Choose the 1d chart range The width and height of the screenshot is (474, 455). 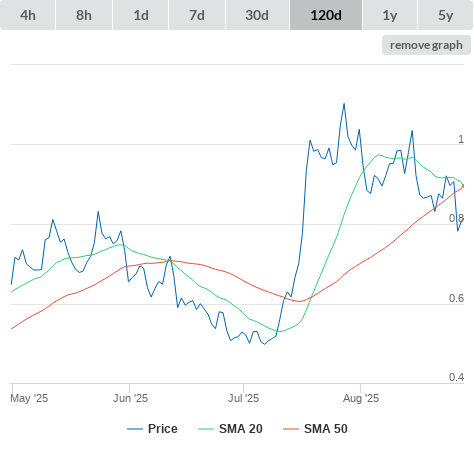141,15
